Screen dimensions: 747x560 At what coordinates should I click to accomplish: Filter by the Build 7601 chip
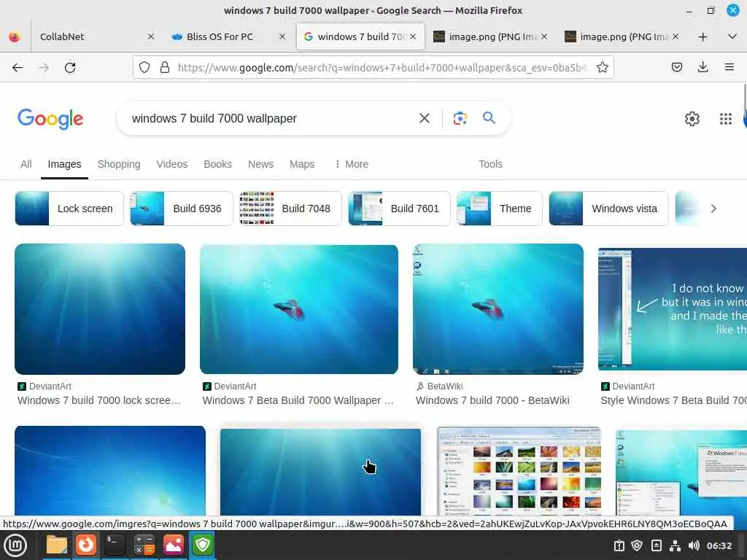point(399,209)
